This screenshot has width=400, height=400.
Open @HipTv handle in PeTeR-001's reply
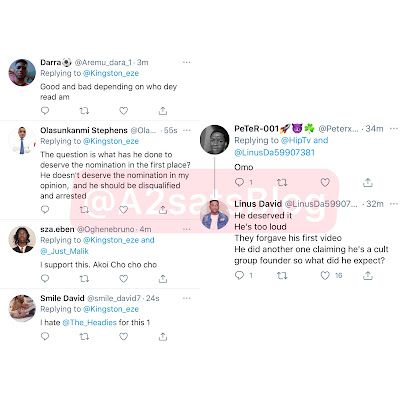click(296, 140)
